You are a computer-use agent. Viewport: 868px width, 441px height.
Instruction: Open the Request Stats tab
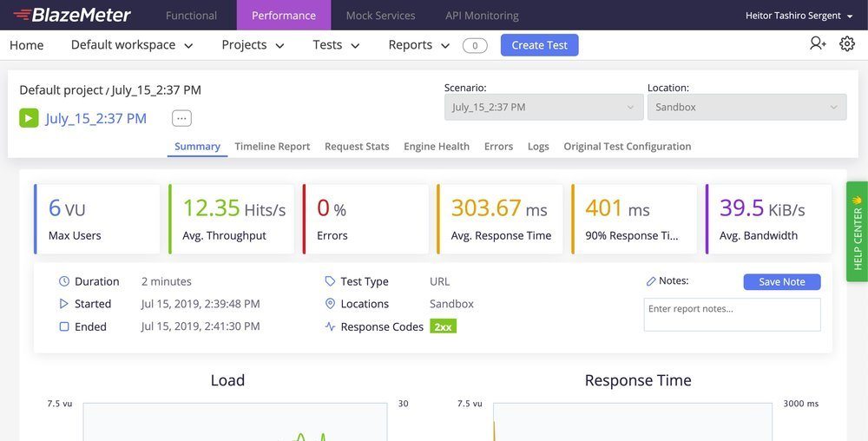[x=357, y=147]
